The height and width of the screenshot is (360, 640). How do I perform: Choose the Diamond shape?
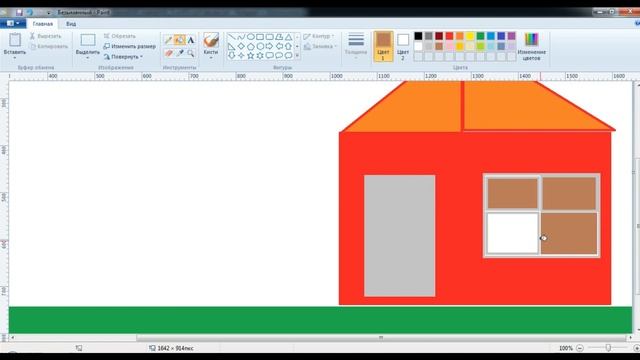click(x=241, y=46)
